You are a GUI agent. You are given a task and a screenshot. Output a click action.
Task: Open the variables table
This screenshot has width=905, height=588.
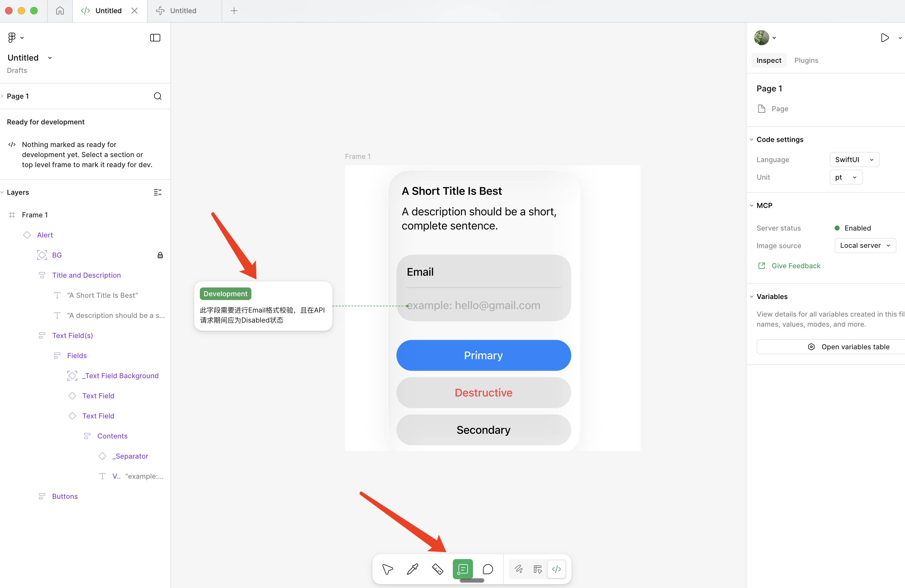[x=849, y=346]
